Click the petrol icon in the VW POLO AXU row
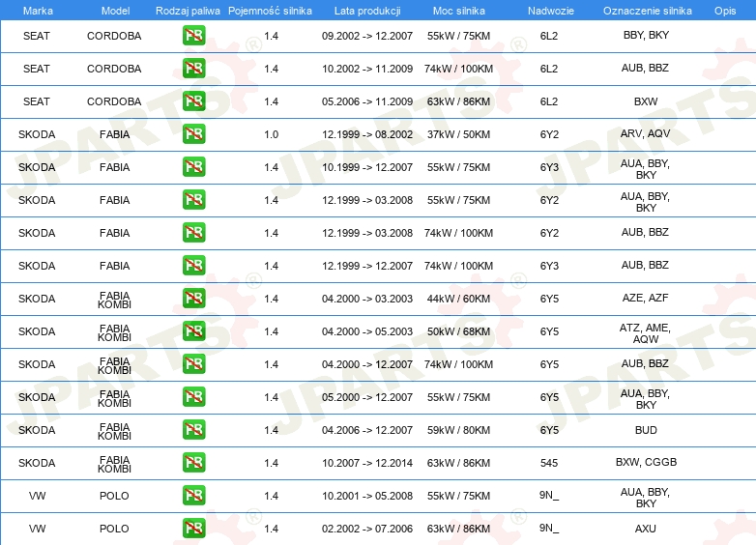The width and height of the screenshot is (756, 545). [193, 529]
